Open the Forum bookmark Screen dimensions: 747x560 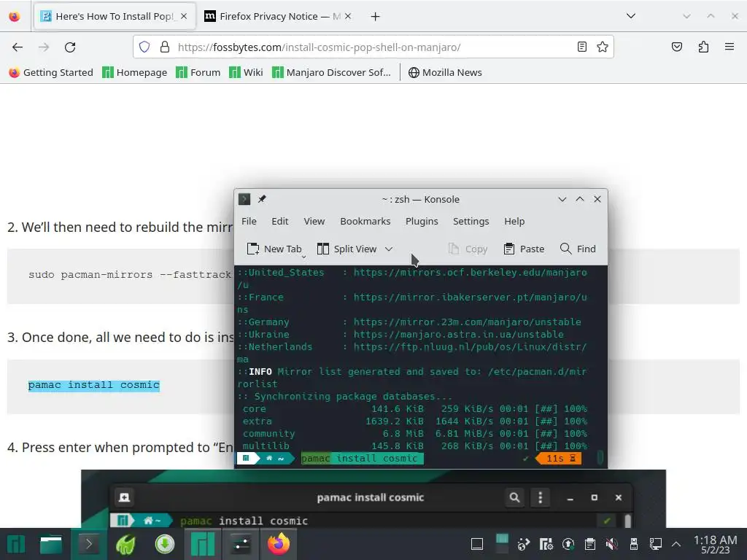pos(198,72)
